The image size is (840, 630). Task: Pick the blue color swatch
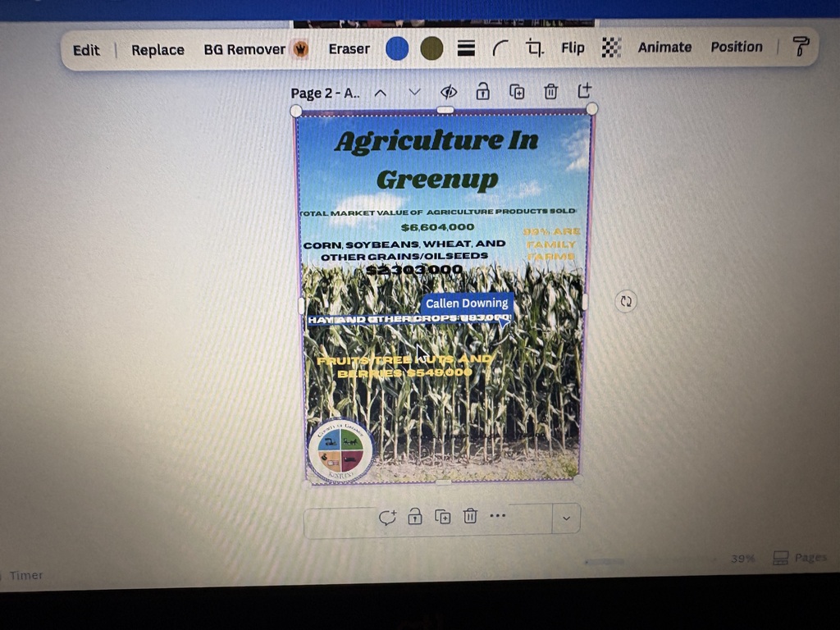click(x=397, y=48)
